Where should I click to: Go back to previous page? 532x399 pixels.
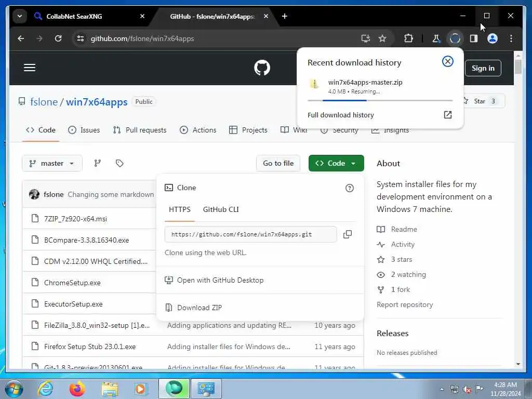pyautogui.click(x=21, y=38)
